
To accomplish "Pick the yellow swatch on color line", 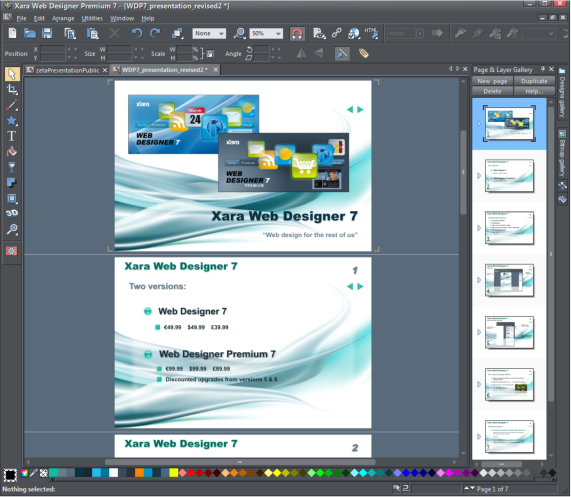I will pos(173,473).
